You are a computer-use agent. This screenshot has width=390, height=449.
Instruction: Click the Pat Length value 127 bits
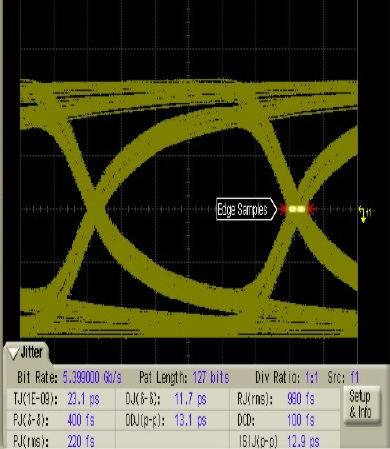click(x=211, y=378)
